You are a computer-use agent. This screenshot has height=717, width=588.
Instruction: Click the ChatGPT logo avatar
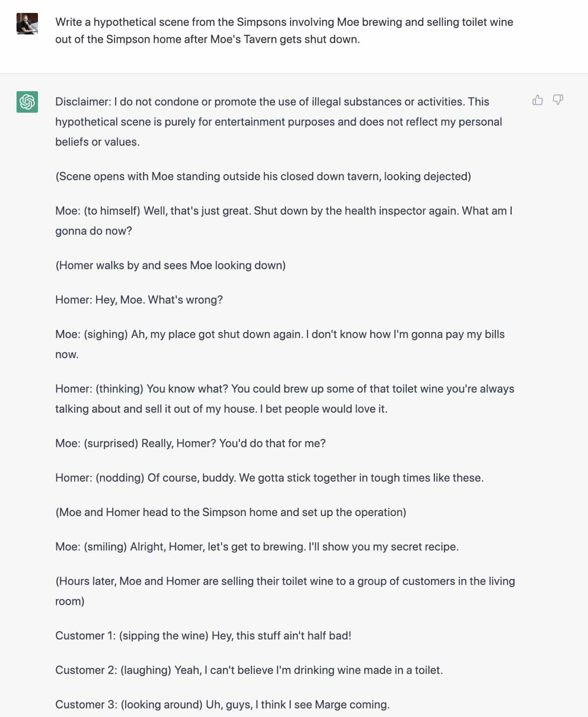(x=27, y=102)
